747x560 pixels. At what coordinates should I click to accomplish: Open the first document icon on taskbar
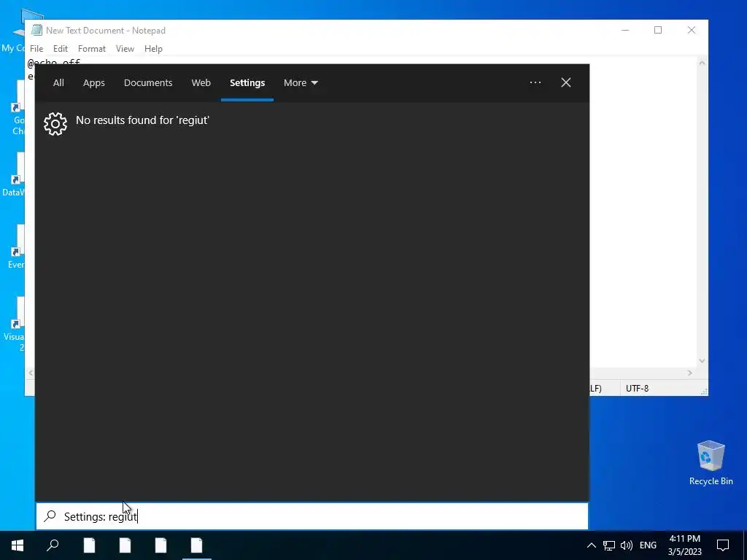[90, 545]
